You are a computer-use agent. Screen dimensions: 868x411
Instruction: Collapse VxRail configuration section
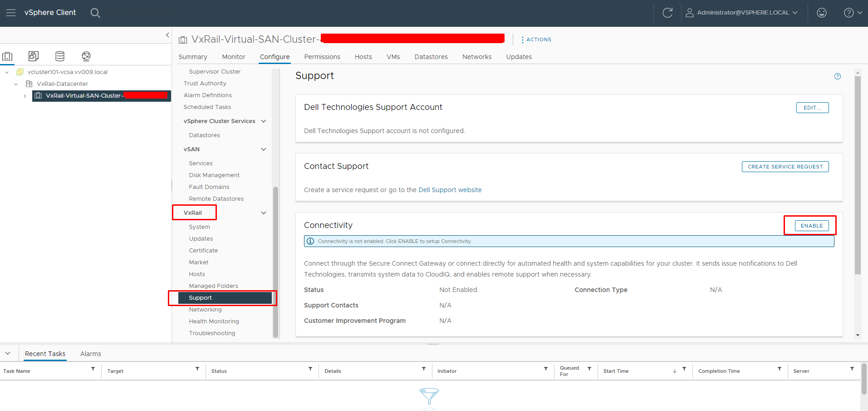(264, 213)
